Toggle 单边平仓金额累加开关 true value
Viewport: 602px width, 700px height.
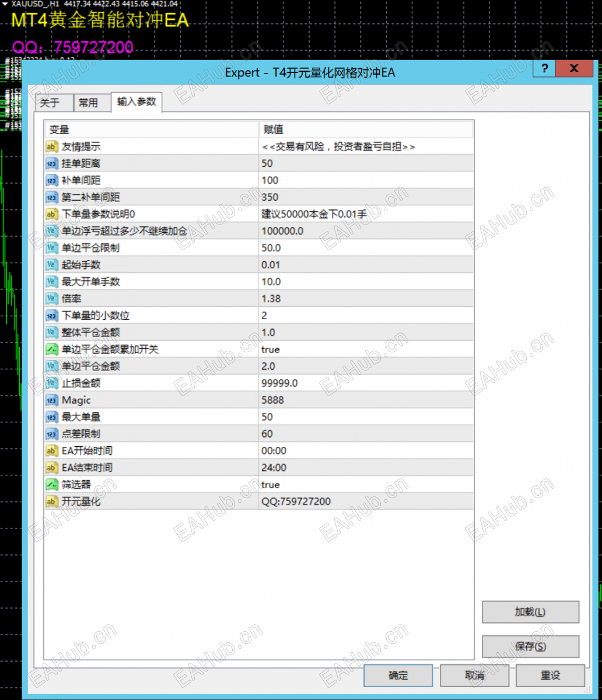pyautogui.click(x=366, y=349)
